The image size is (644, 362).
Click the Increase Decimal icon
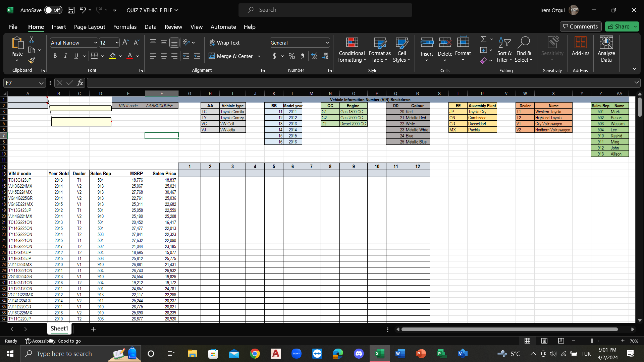pyautogui.click(x=314, y=56)
